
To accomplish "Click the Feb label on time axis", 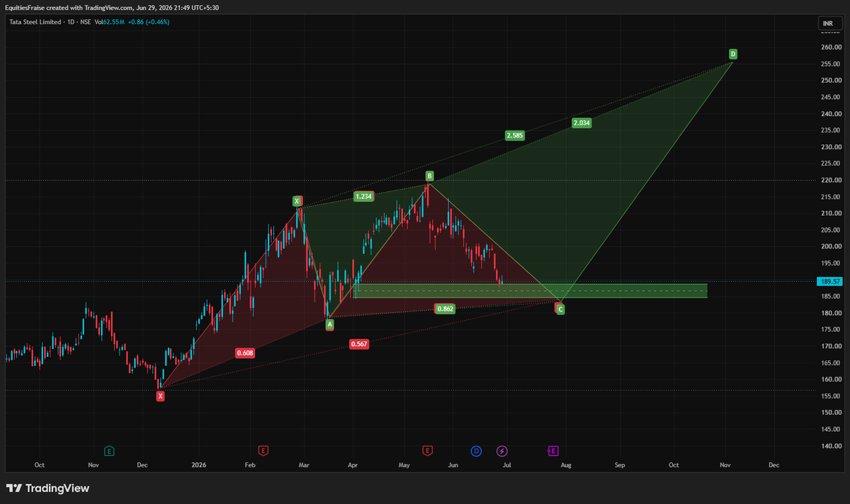I will [249, 465].
